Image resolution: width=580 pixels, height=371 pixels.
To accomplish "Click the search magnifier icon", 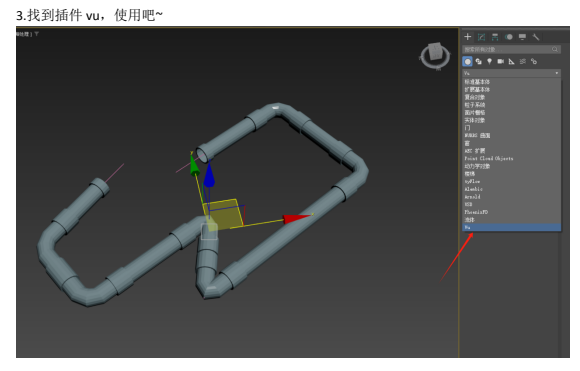I will click(555, 49).
